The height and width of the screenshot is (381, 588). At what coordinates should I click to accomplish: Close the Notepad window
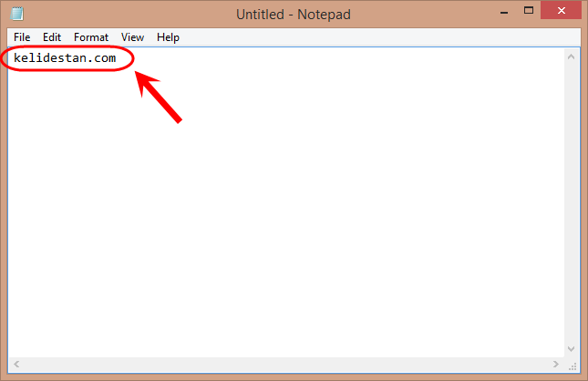[x=561, y=11]
